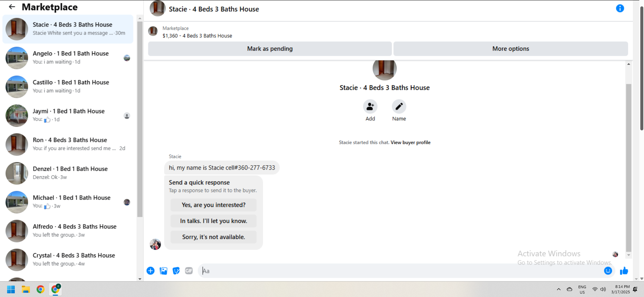Open Wi-Fi network settings in the tray

coord(595,289)
